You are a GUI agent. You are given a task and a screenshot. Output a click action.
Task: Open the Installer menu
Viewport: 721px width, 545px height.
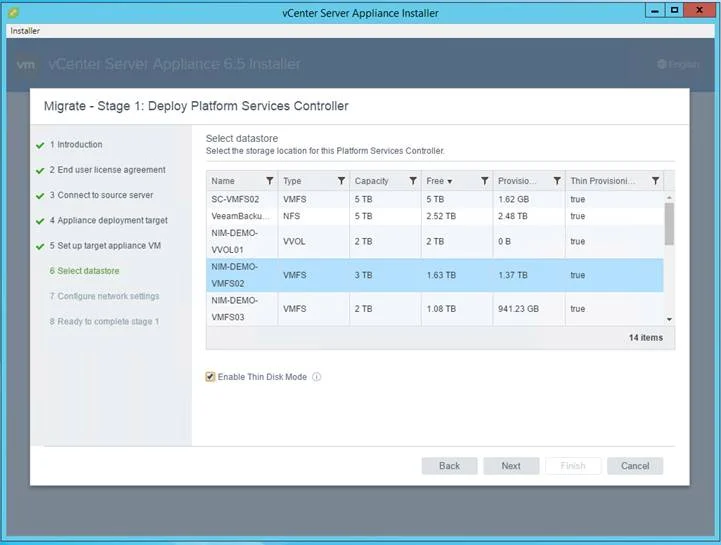point(25,31)
